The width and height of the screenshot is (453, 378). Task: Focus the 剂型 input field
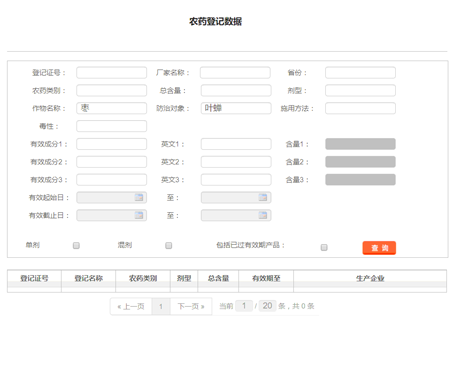(360, 90)
